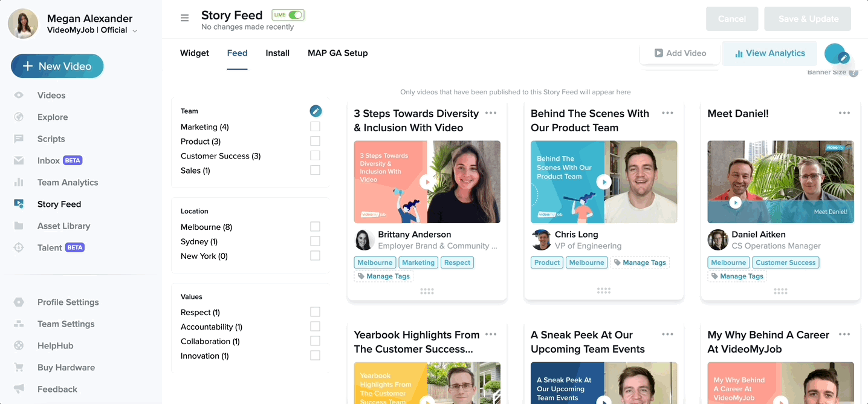Click Chris Long's avatar
Image resolution: width=868 pixels, height=404 pixels.
pyautogui.click(x=541, y=239)
